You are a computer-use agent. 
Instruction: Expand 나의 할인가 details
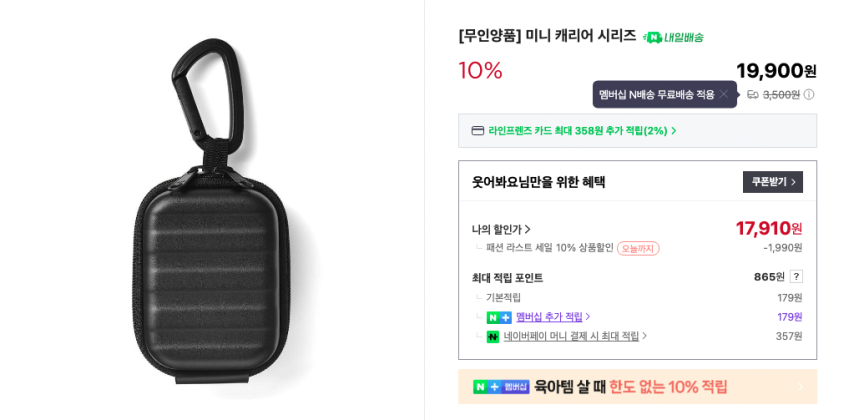501,229
